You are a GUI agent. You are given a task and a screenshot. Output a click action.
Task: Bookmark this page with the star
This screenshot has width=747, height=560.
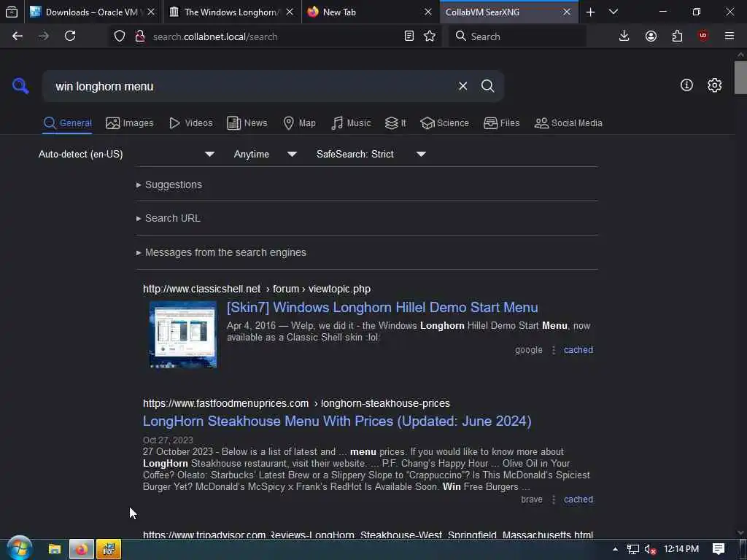click(x=430, y=36)
